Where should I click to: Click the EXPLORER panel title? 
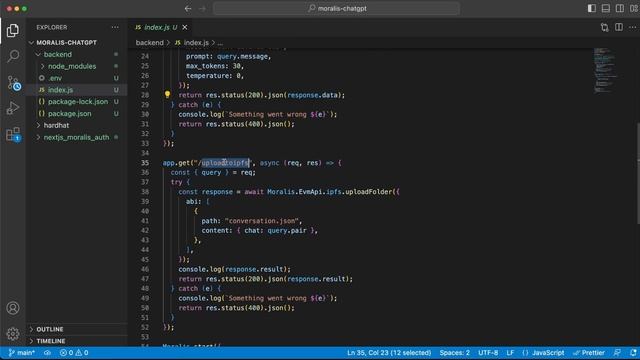tap(52, 27)
